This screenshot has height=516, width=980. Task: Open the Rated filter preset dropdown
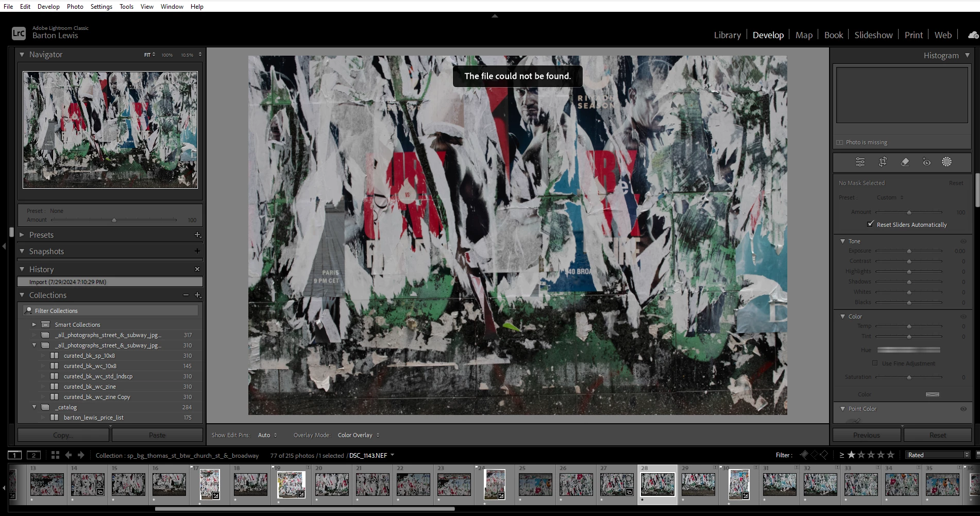(938, 455)
